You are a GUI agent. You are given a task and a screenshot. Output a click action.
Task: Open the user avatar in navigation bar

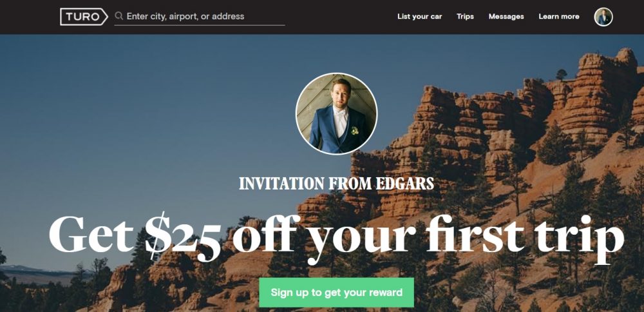point(603,17)
